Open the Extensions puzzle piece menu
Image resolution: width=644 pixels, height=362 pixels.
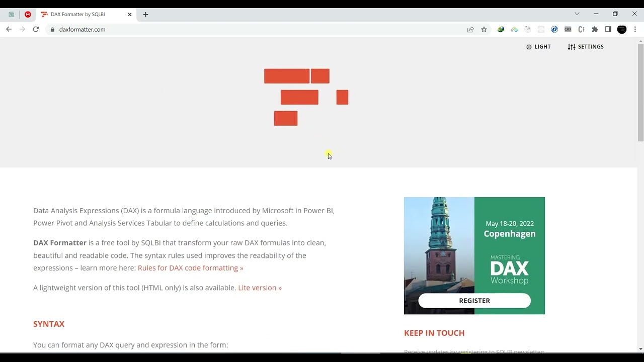(595, 29)
